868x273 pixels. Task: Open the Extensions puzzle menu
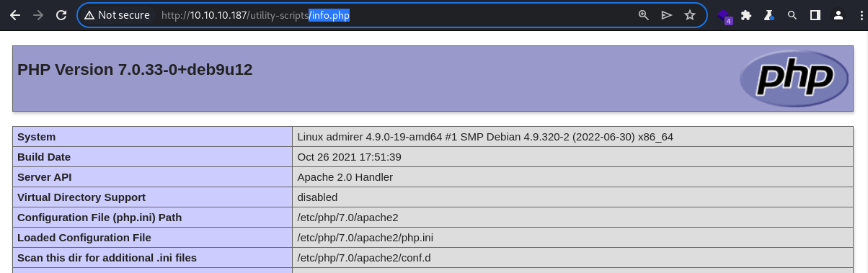pos(746,14)
